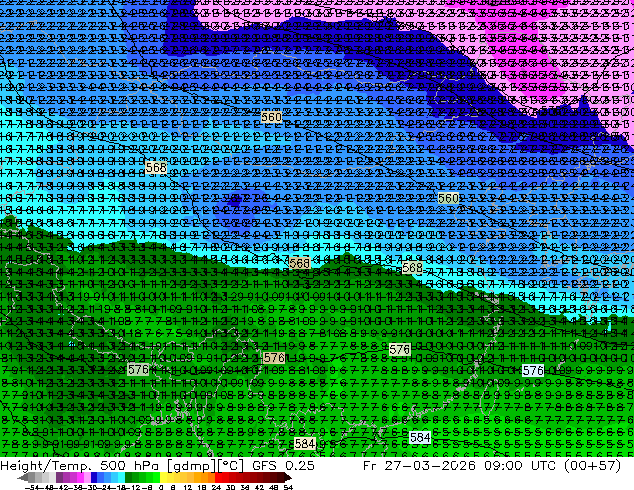Click the '-30' legend scale value
Viewport: 634px width, 490px height.
[91, 487]
